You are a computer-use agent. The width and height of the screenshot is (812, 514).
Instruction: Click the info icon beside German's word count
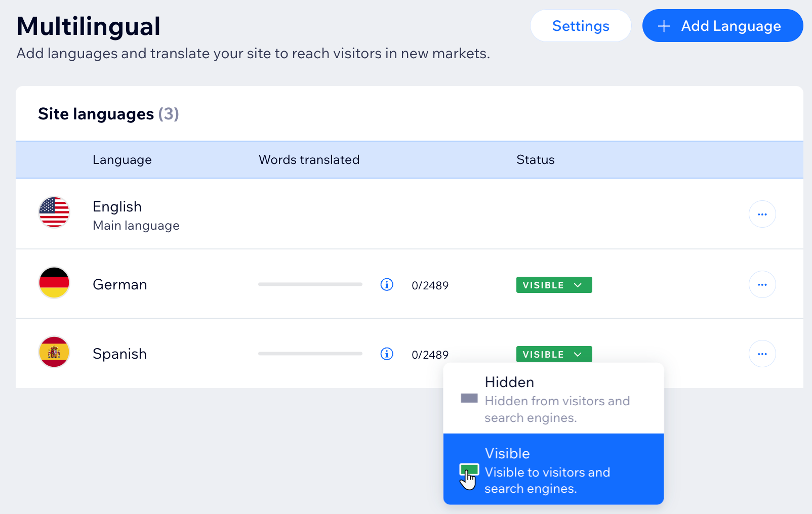point(387,284)
